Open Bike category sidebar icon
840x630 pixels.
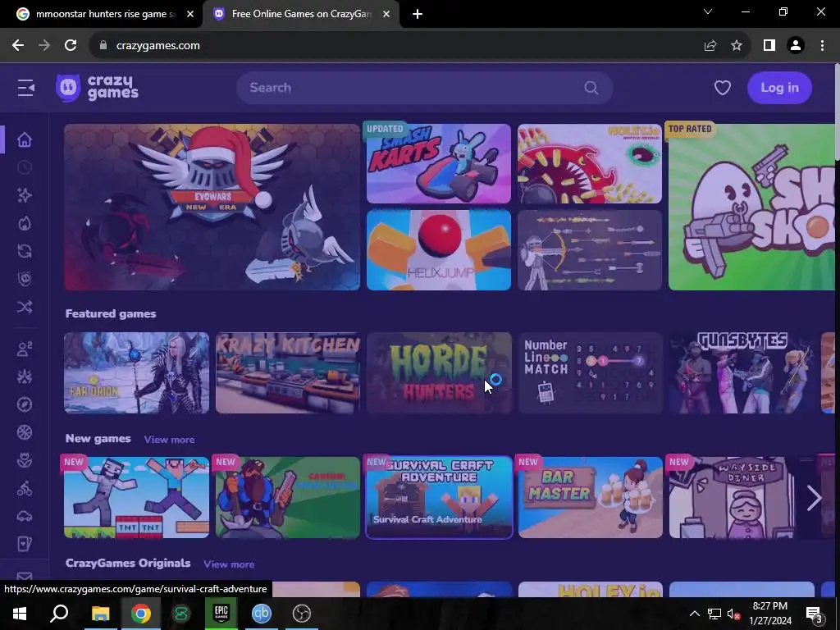tap(25, 489)
